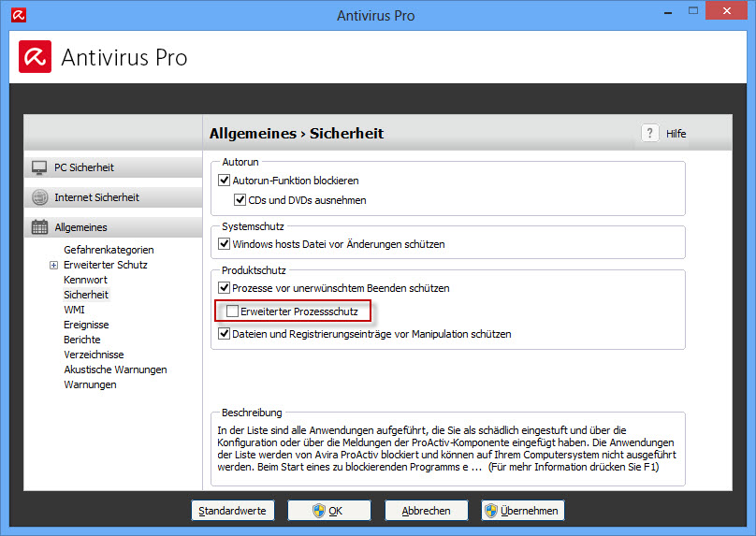The width and height of the screenshot is (756, 536).
Task: Click the Hilfe link
Action: click(676, 134)
